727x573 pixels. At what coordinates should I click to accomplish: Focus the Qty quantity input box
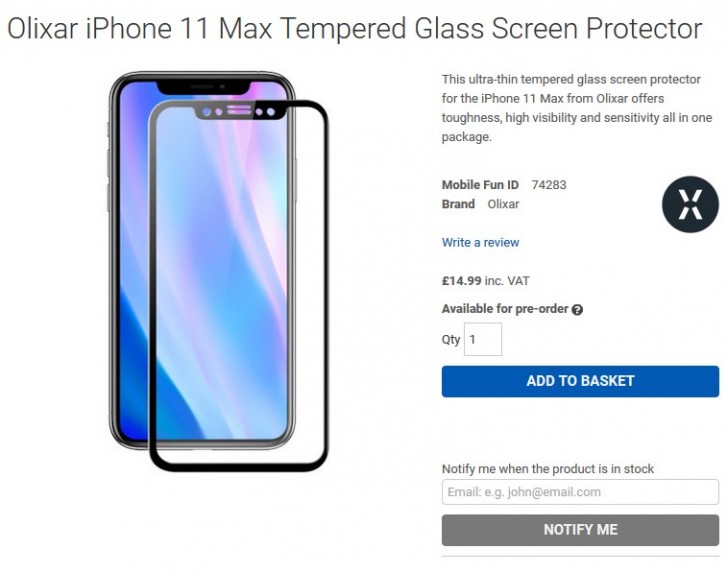coord(483,339)
